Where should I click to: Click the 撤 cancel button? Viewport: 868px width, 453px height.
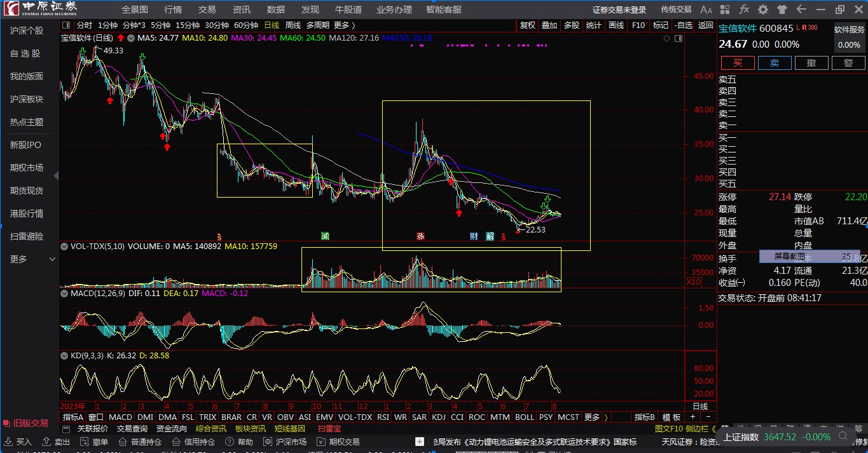point(811,63)
